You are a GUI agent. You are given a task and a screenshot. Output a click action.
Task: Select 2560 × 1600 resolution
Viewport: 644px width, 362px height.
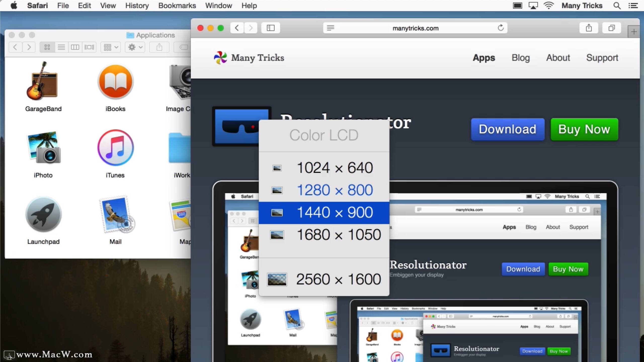pyautogui.click(x=324, y=279)
